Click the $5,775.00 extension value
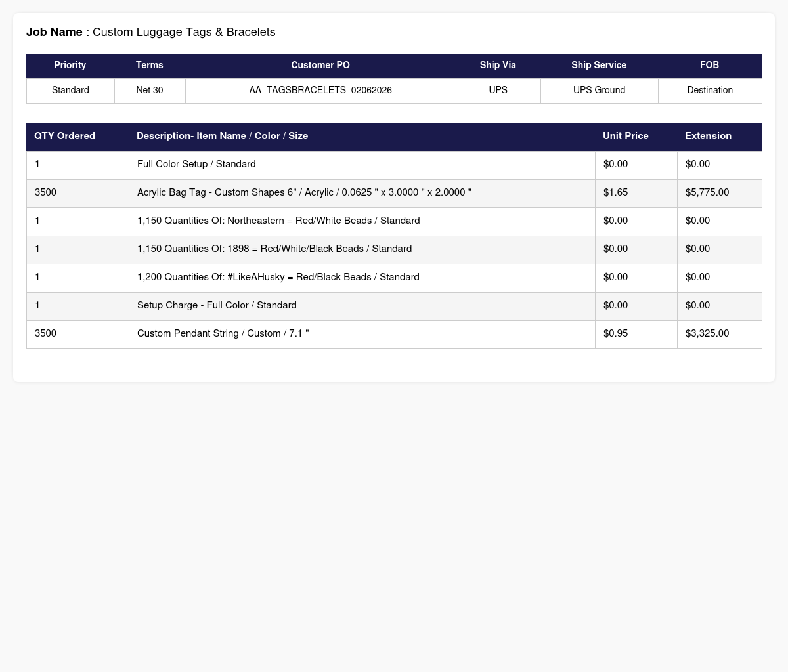The image size is (788, 672). click(x=707, y=192)
